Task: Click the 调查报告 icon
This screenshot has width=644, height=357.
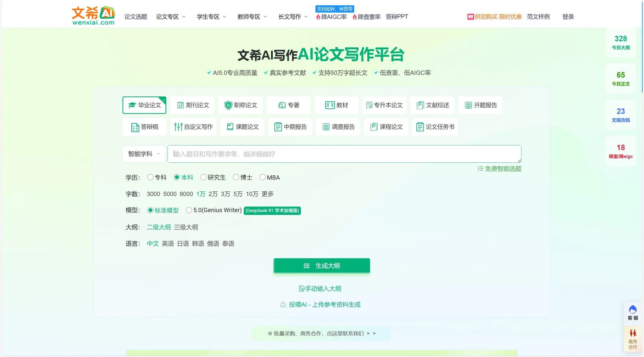Action: [326, 127]
